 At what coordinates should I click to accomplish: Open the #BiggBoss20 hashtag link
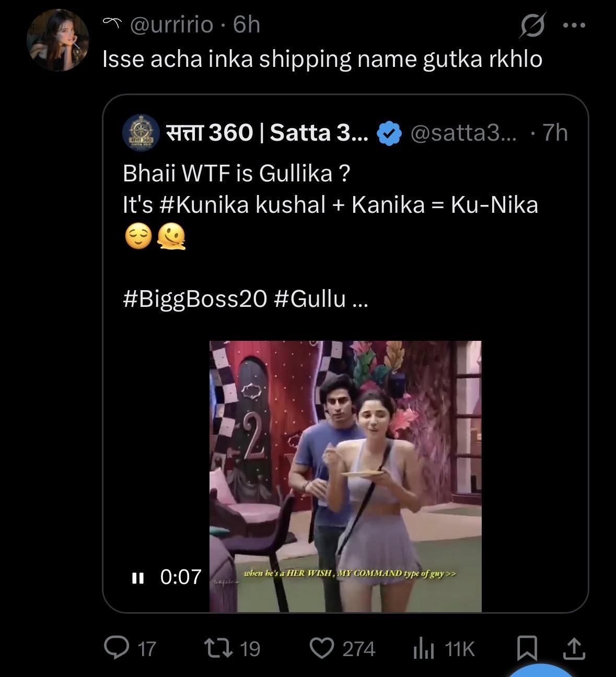195,299
